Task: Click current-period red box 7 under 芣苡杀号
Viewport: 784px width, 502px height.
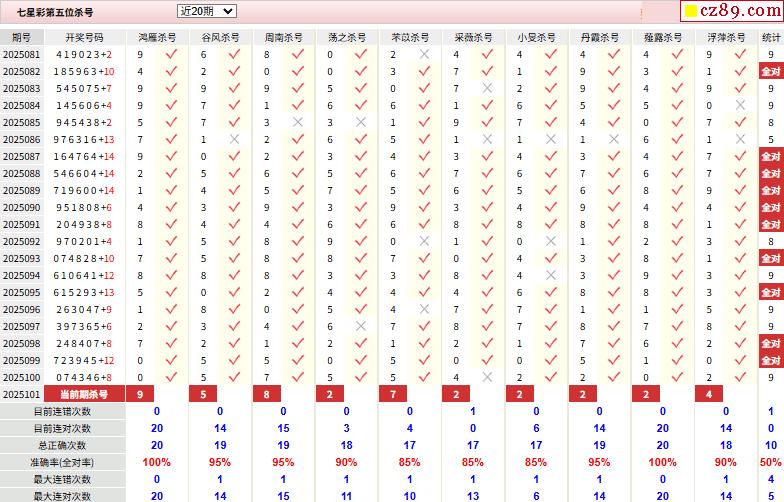Action: click(393, 394)
